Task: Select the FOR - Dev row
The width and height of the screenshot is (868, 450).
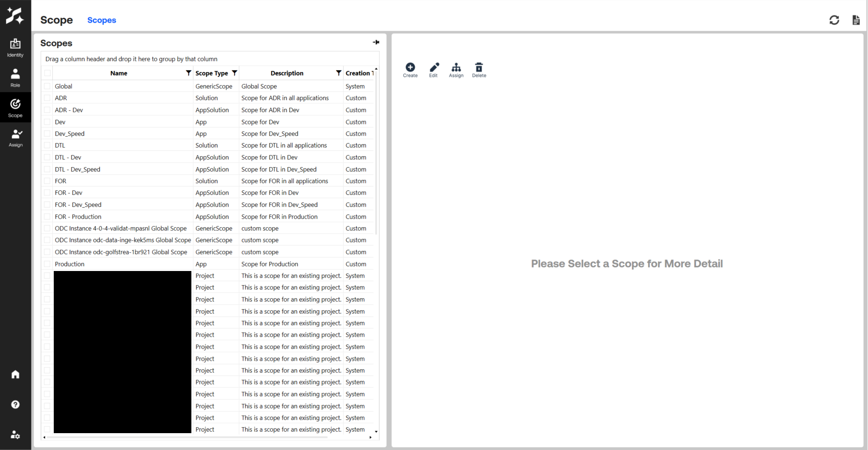Action: pyautogui.click(x=68, y=193)
